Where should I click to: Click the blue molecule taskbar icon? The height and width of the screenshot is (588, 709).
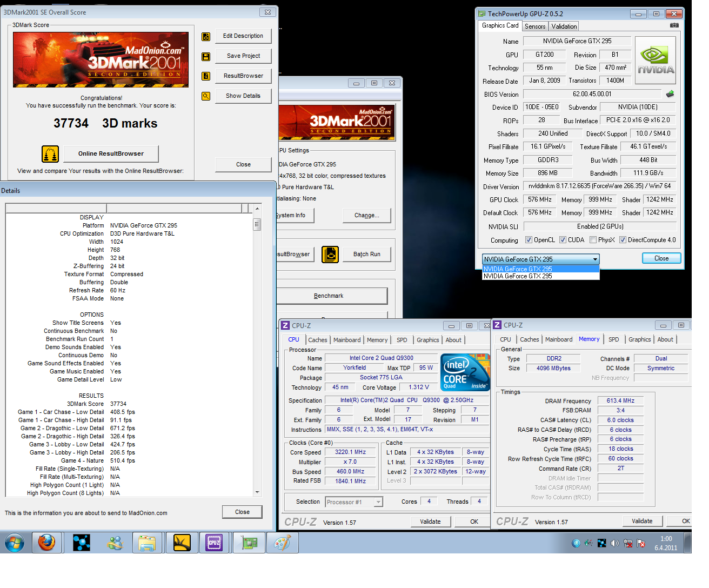click(82, 543)
